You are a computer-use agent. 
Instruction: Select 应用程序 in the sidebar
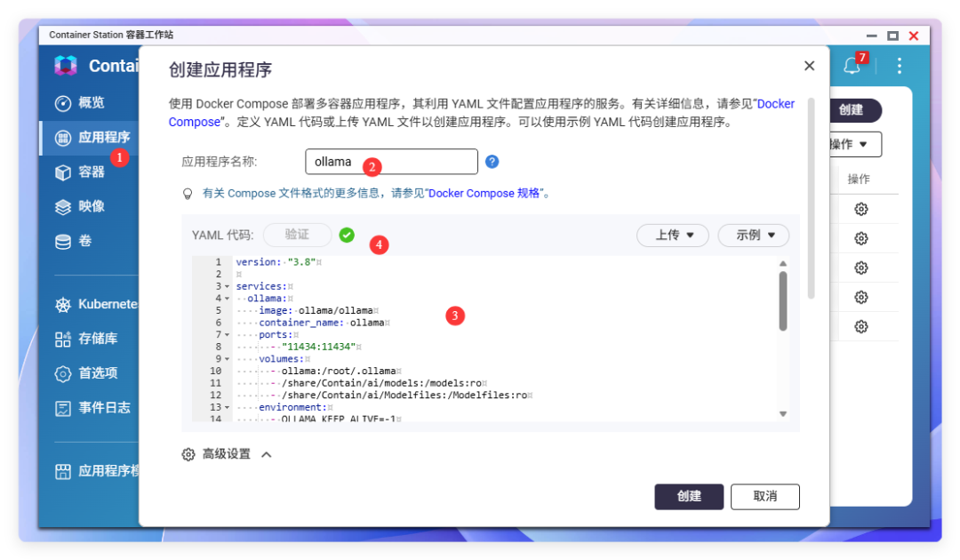pos(90,137)
